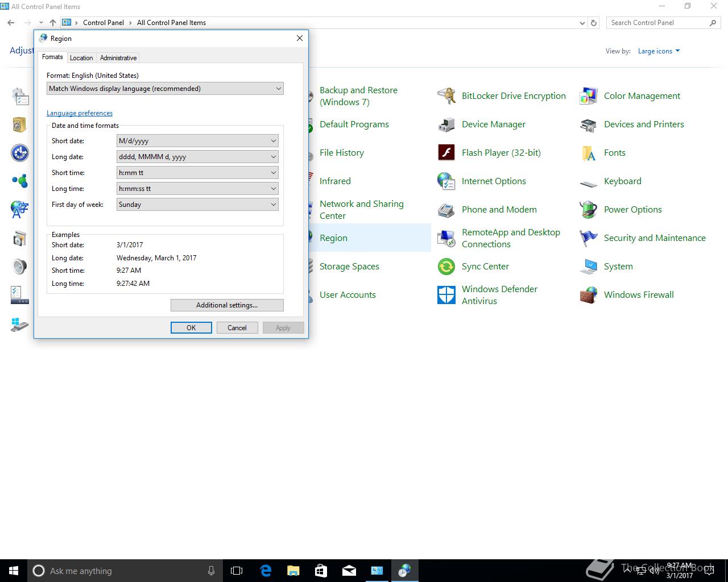Open Windows To Go USB icon
Viewport: 728px width, 582px height.
(x=20, y=325)
